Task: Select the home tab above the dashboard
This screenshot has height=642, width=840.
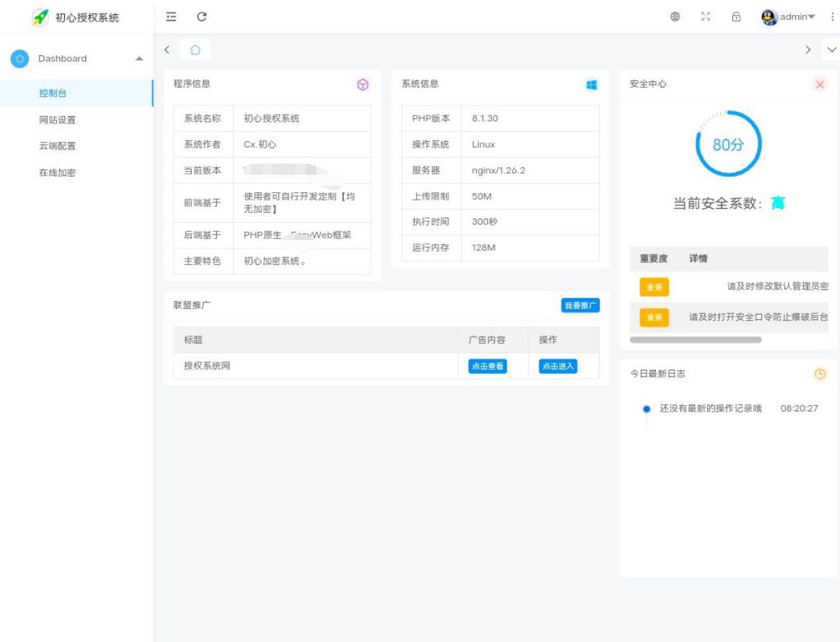Action: pyautogui.click(x=196, y=49)
